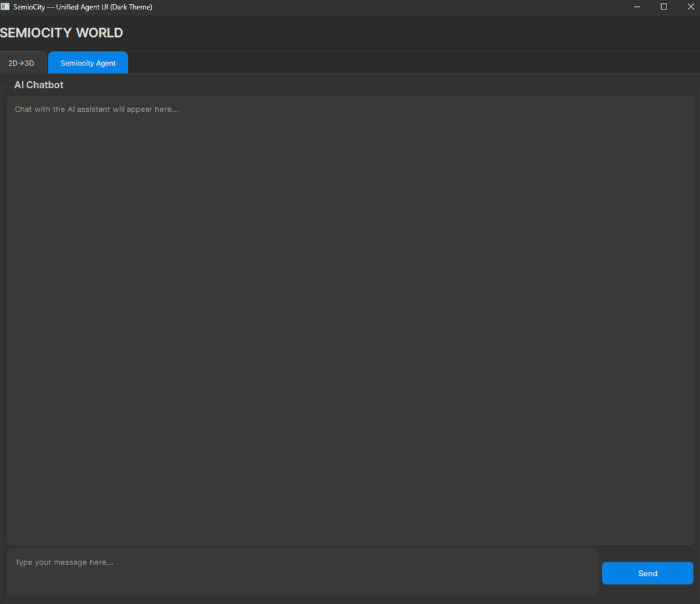The width and height of the screenshot is (700, 604).
Task: Click the right end of the message field
Action: coord(581,573)
